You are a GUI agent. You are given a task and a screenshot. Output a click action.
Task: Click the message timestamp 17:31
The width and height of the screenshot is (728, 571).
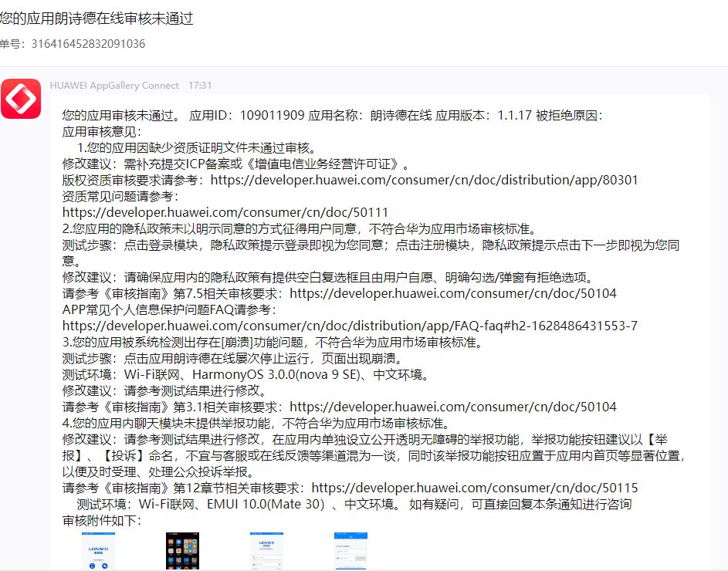pos(200,86)
